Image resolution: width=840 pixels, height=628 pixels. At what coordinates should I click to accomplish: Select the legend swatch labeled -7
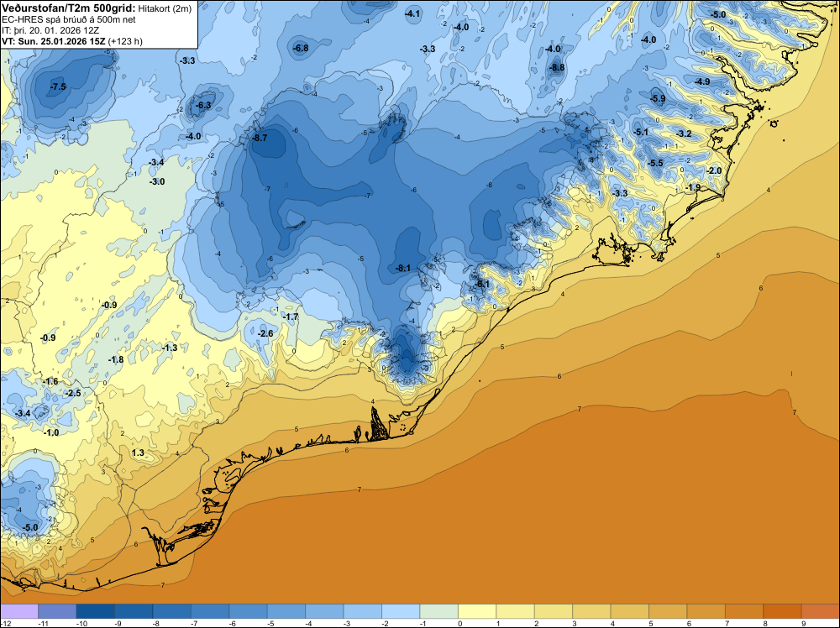coord(210,611)
